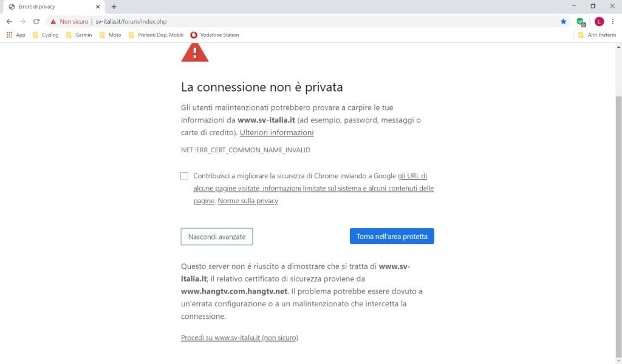This screenshot has height=364, width=622.
Task: Open the green shield extension icon
Action: (581, 21)
